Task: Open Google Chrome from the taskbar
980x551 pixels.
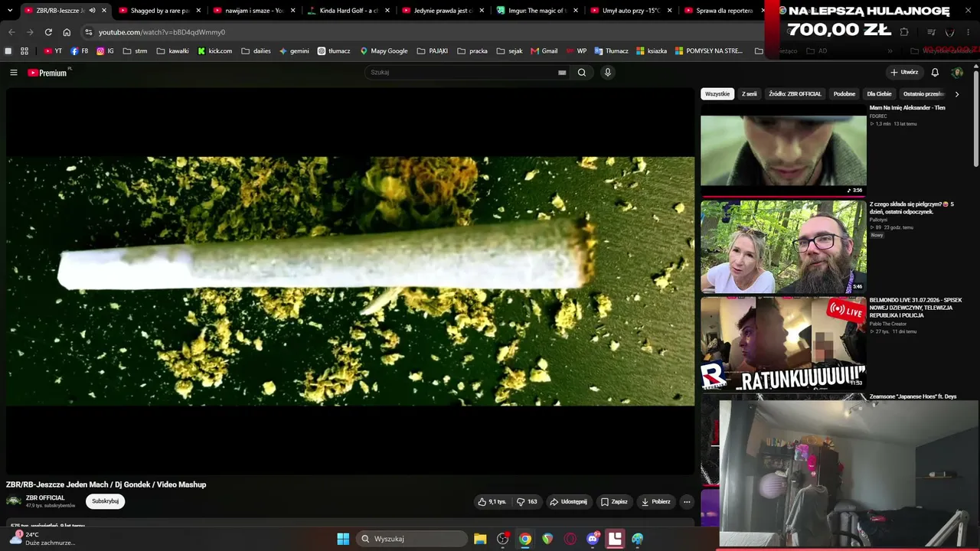Action: (x=525, y=539)
